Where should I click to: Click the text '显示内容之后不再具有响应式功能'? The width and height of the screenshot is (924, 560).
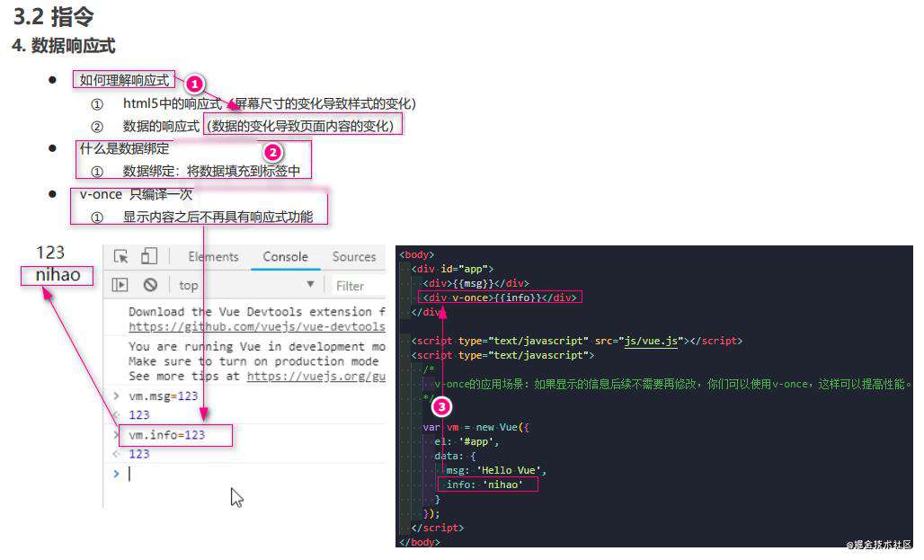click(218, 217)
